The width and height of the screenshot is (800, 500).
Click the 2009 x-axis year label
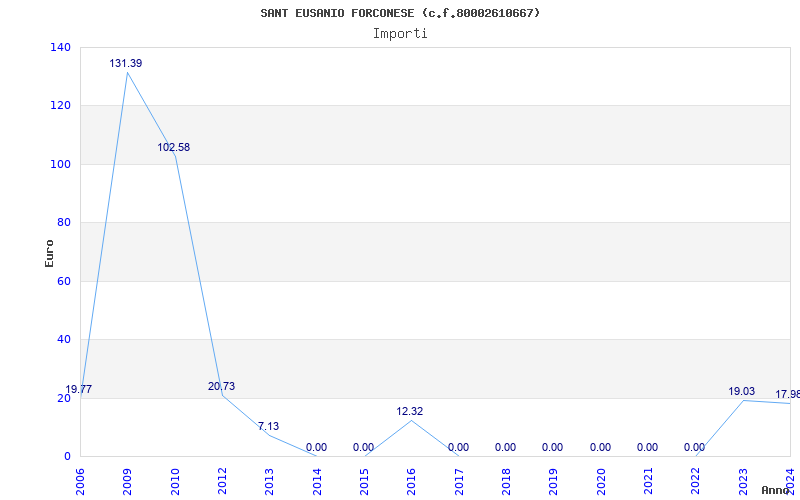point(127,482)
